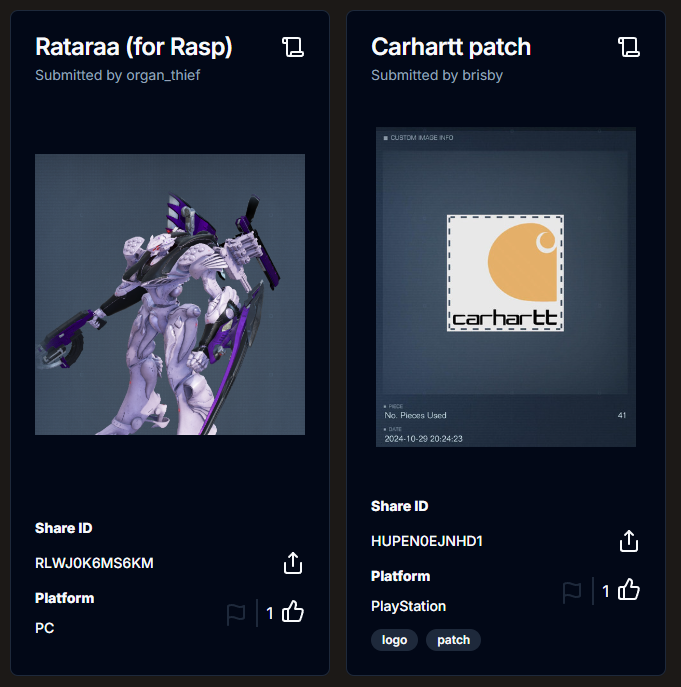Share the RLWJ0K6MS6KM share ID
The width and height of the screenshot is (681, 687).
(x=293, y=563)
